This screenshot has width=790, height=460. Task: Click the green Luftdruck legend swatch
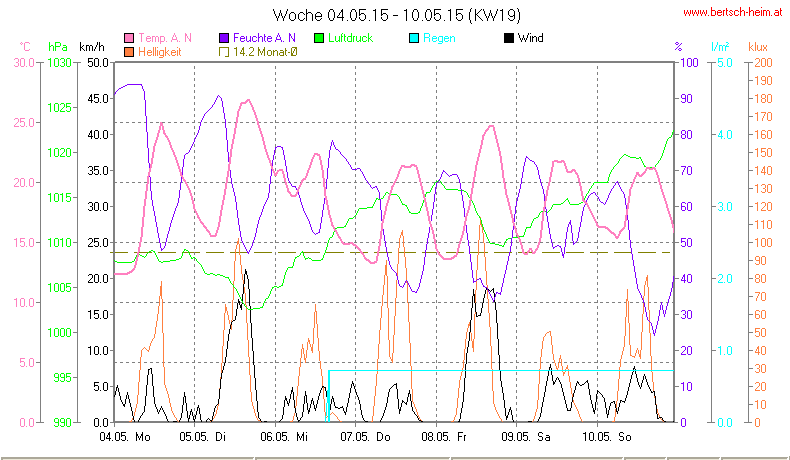coord(318,38)
